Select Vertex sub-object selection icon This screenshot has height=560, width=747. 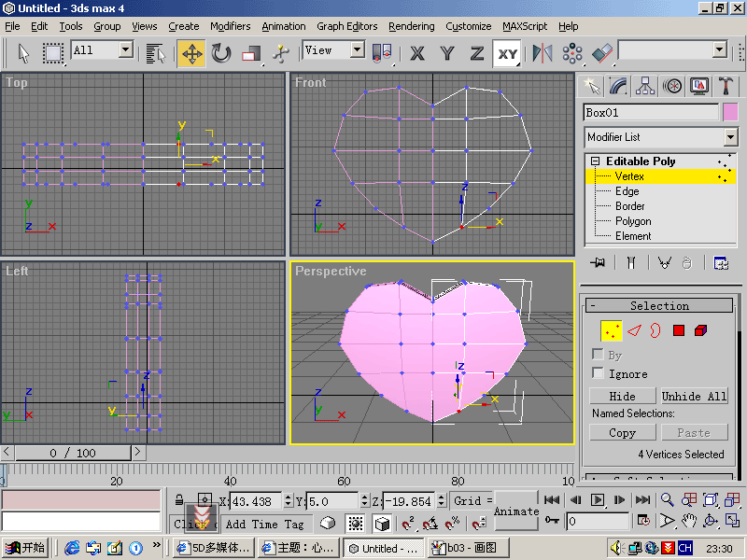pyautogui.click(x=612, y=330)
